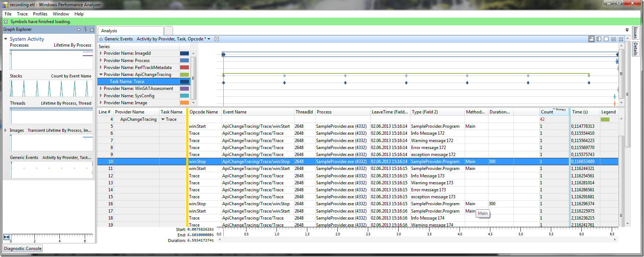This screenshot has width=644, height=257.
Task: Open the Diagnostic Console button
Action: point(23,249)
